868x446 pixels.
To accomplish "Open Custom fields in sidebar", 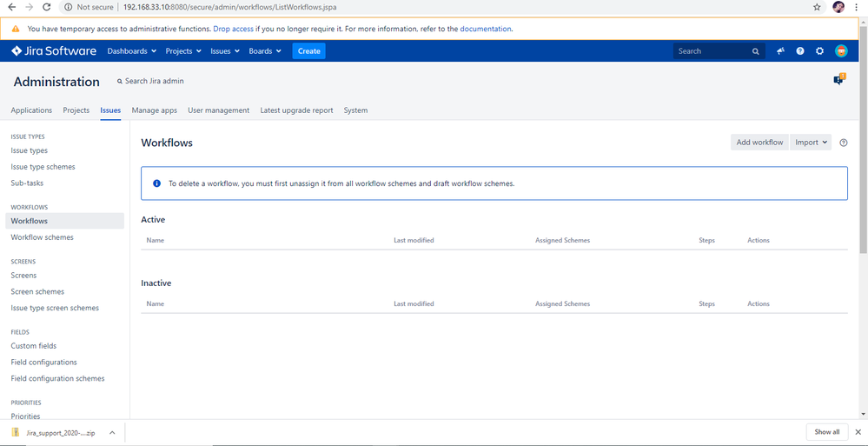I will [34, 346].
